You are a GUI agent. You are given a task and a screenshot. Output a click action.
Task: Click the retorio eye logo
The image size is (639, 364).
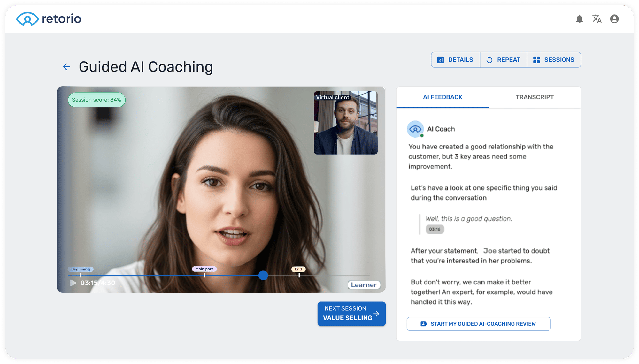pos(27,19)
